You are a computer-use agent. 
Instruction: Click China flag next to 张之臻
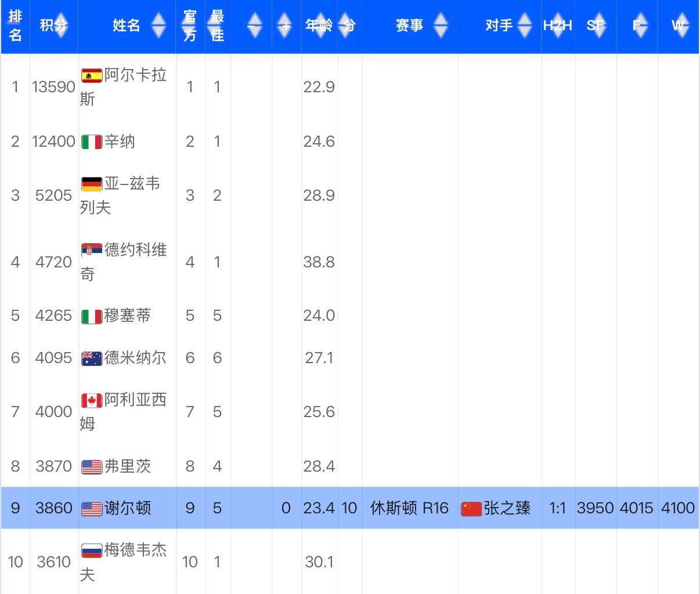(471, 509)
